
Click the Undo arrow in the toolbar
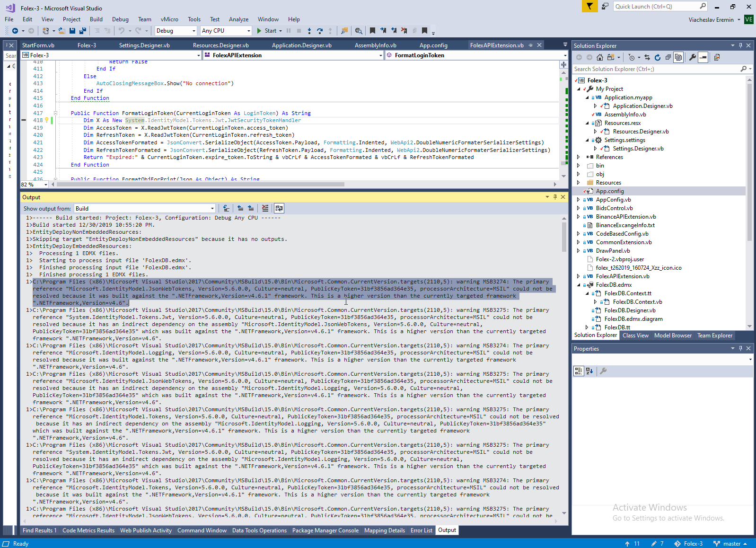coord(122,31)
